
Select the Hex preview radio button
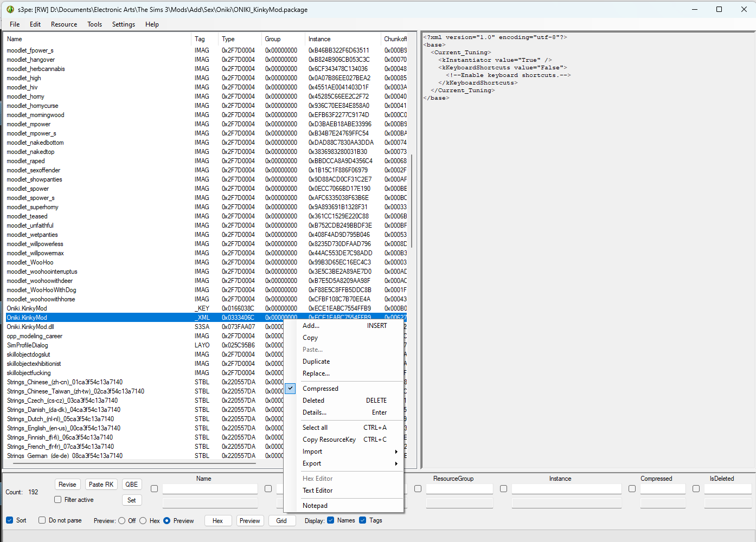pyautogui.click(x=143, y=521)
